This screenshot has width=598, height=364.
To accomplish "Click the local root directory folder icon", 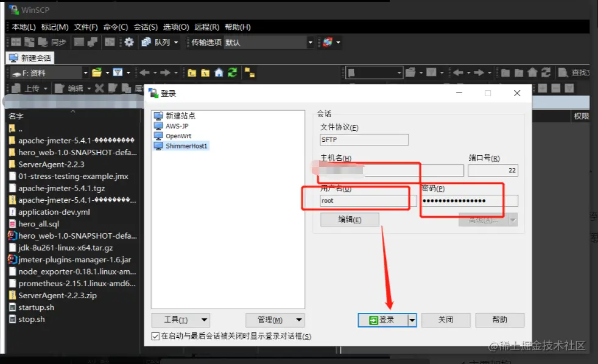I will 205,72.
